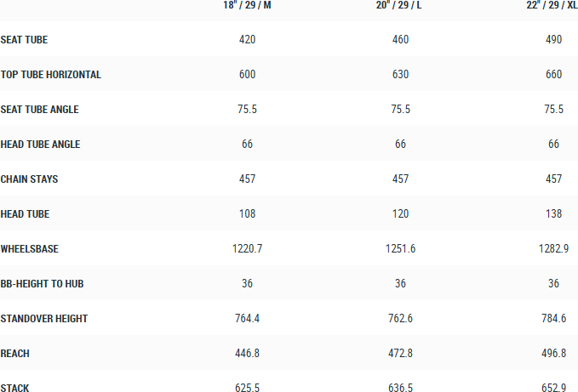Screen dimensions: 578x392
Task: Select the HEAD TUBE ANGLE row label
Action: 41,145
